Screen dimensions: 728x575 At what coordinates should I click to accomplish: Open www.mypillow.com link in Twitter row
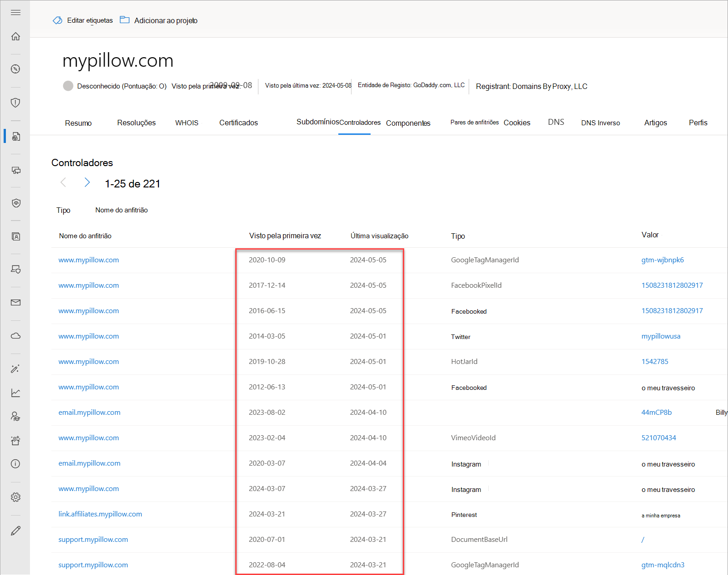click(x=89, y=336)
